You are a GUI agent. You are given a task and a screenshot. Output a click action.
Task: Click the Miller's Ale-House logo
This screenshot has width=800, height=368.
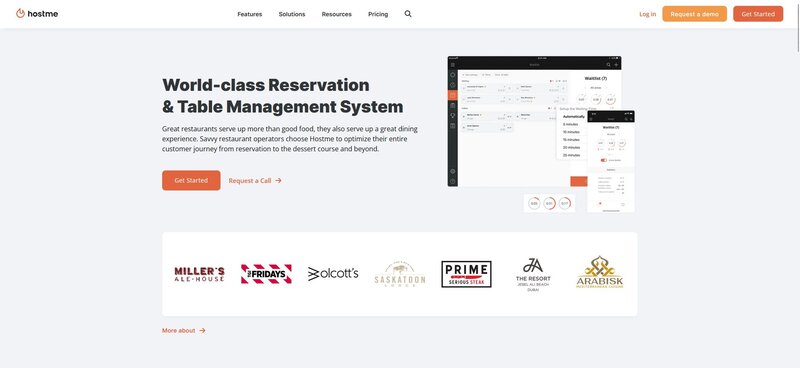(x=199, y=274)
